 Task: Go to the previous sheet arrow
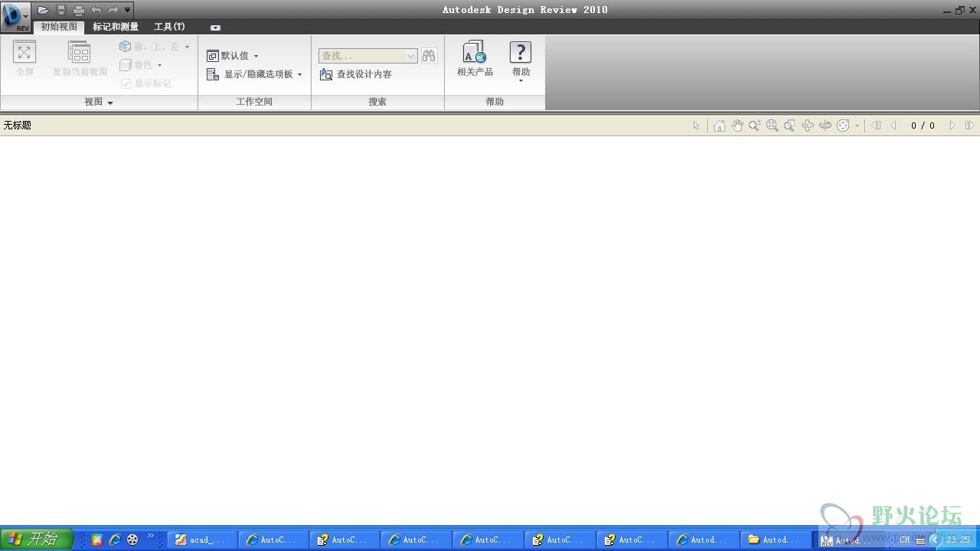coord(893,126)
